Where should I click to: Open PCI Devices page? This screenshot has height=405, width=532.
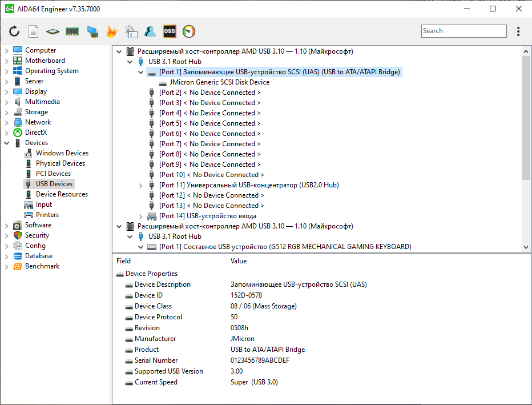click(53, 174)
